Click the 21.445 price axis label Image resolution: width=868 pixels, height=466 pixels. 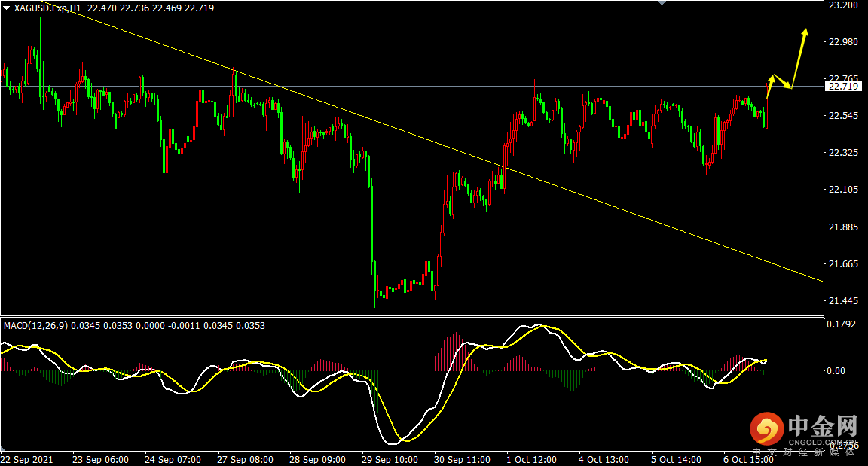pyautogui.click(x=843, y=301)
